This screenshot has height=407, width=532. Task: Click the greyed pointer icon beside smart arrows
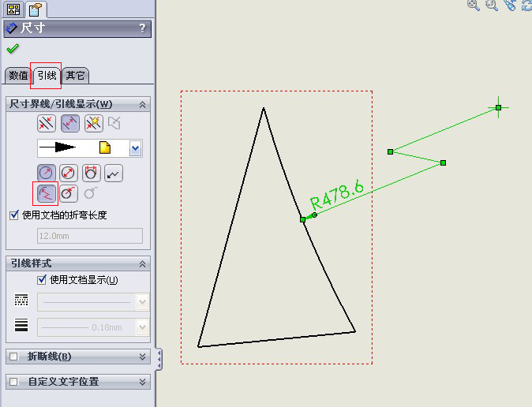click(114, 123)
